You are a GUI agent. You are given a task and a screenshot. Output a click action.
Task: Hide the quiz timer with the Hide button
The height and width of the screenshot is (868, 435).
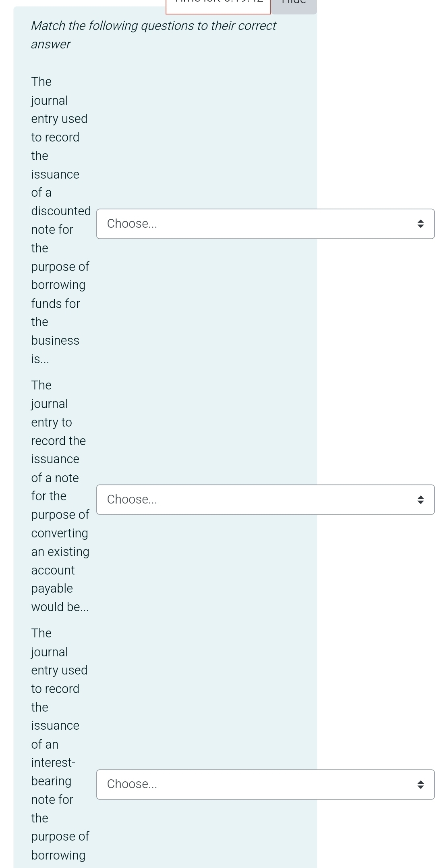pyautogui.click(x=294, y=5)
